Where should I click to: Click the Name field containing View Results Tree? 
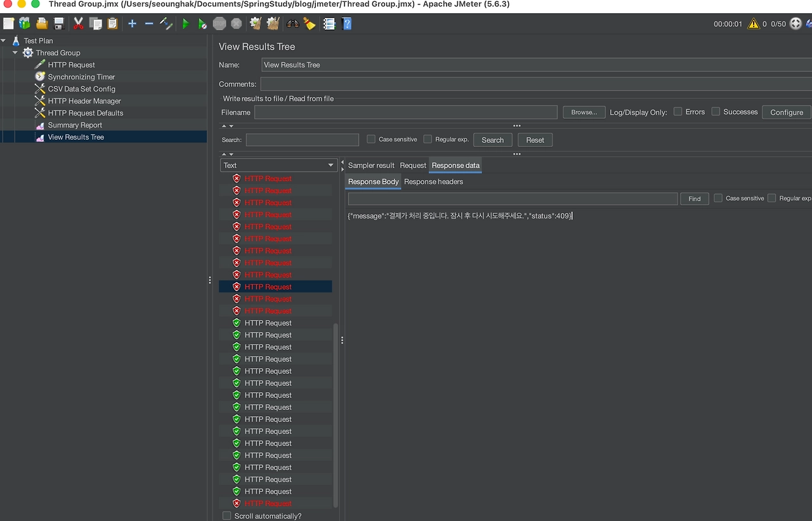536,65
